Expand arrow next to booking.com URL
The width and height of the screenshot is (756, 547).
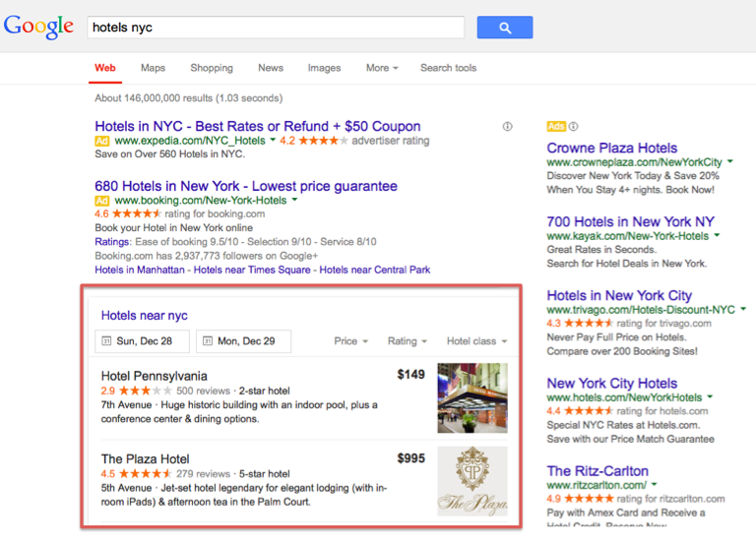(x=294, y=200)
